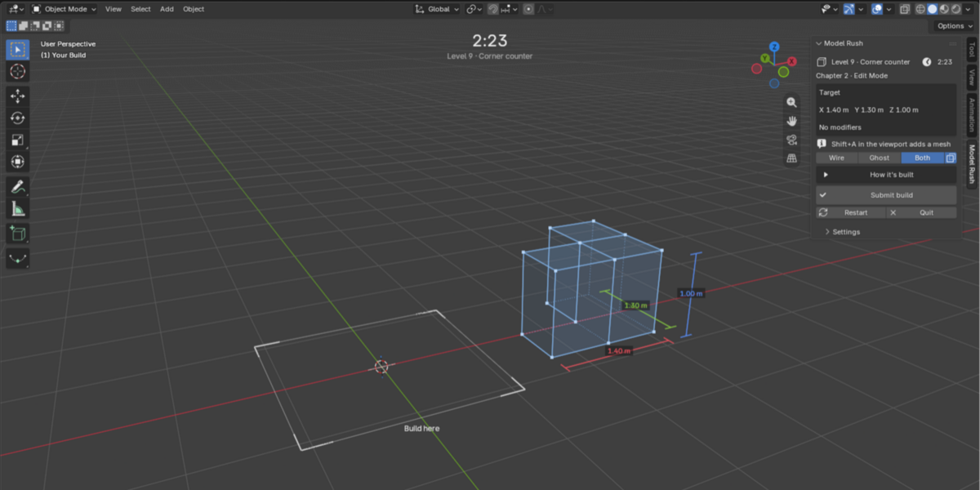Quit the Model Rush game

921,212
